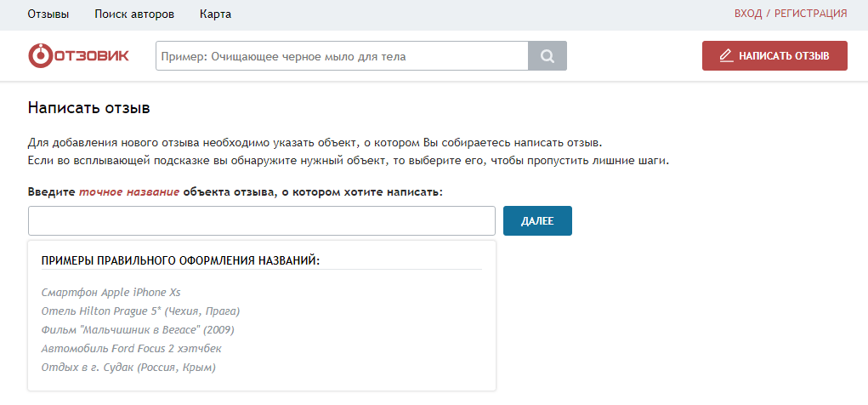Open the Отзывы menu item
The height and width of the screenshot is (405, 868).
tap(48, 14)
